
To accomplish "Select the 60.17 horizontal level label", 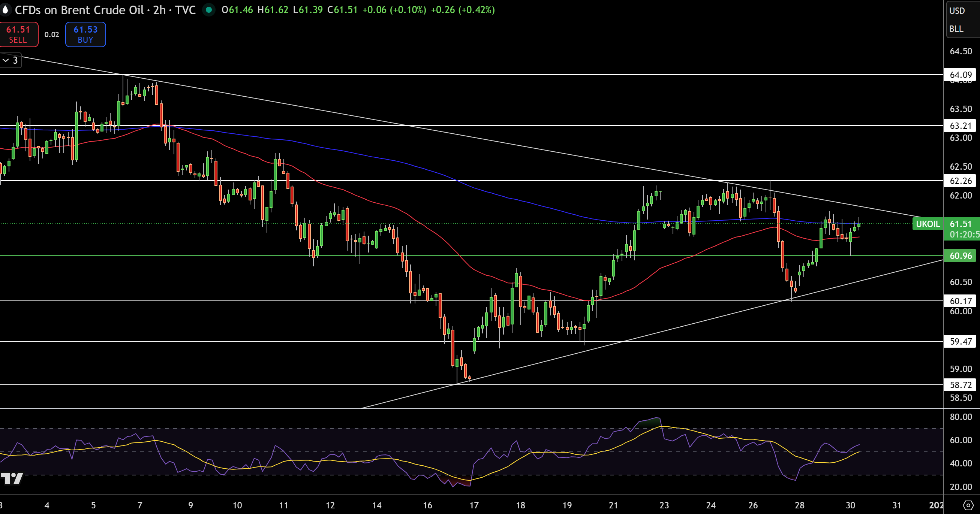I will (x=961, y=301).
